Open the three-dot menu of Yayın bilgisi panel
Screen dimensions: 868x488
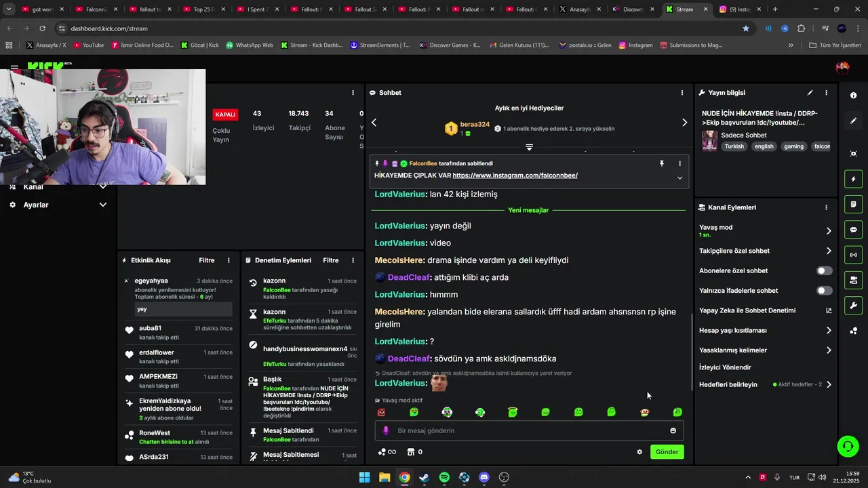click(x=826, y=93)
